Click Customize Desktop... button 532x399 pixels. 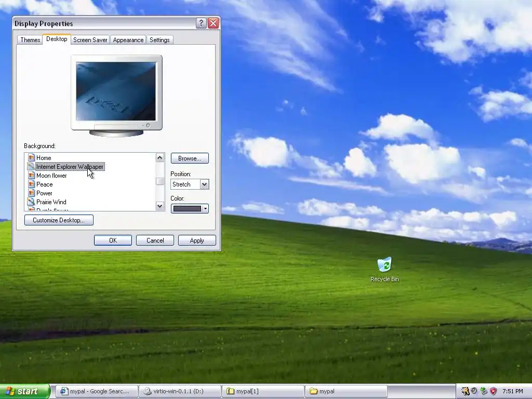point(59,220)
